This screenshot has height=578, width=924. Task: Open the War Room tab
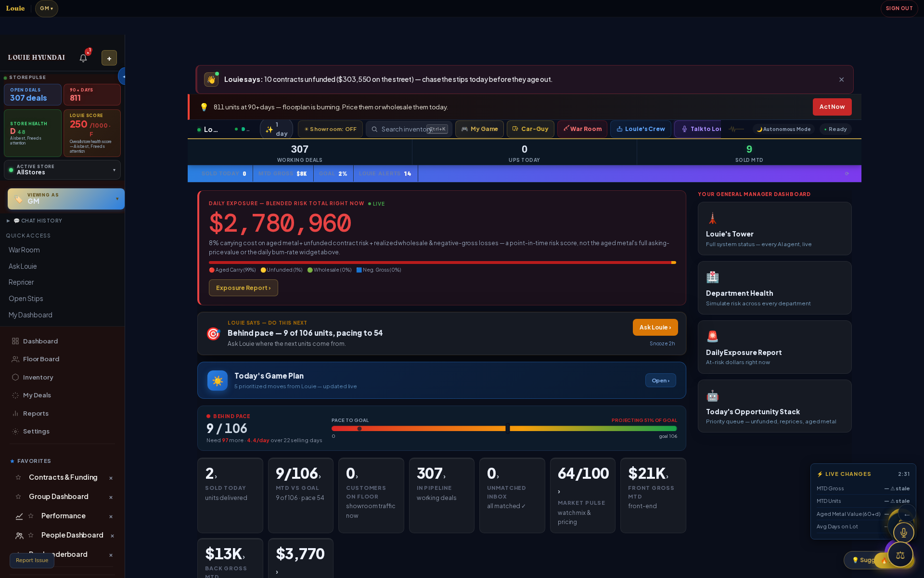click(x=582, y=129)
